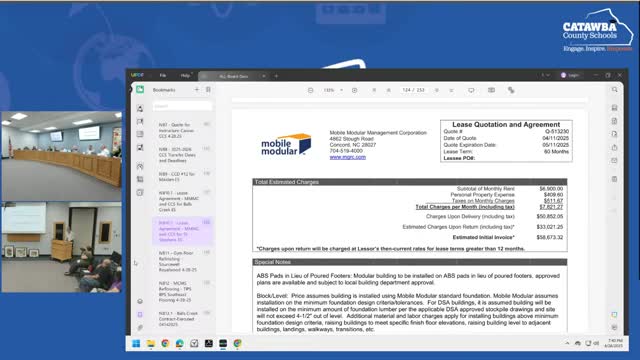This screenshot has width=640, height=360.
Task: Open the layers panel icon above bookmarks icon
Action: (140, 301)
